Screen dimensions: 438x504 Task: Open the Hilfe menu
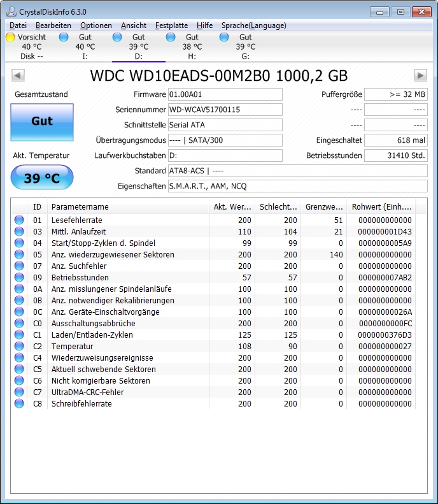click(x=204, y=25)
